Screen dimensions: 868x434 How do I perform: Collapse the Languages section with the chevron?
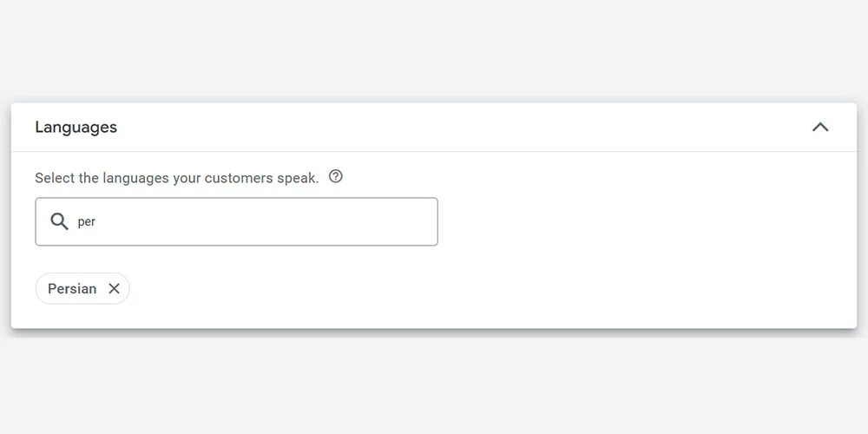pyautogui.click(x=819, y=128)
